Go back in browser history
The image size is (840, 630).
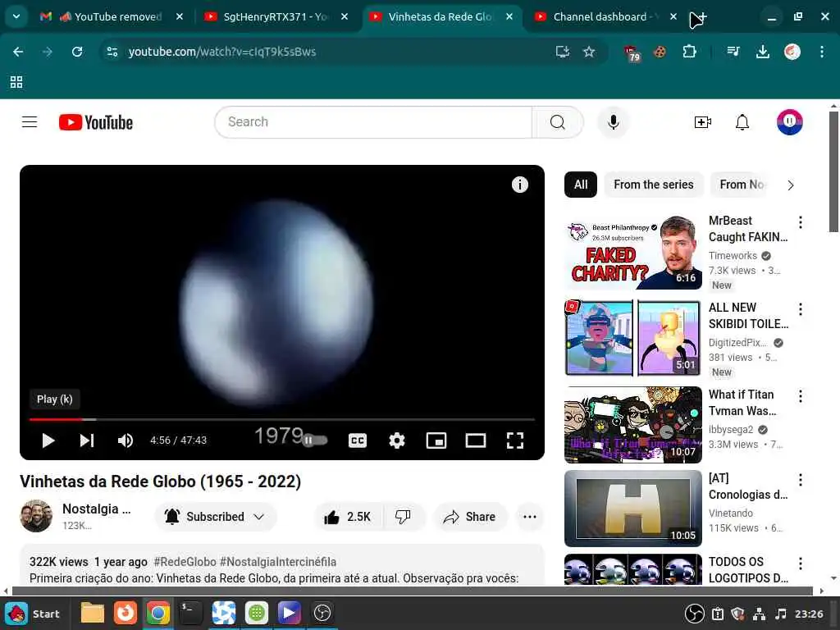[18, 52]
